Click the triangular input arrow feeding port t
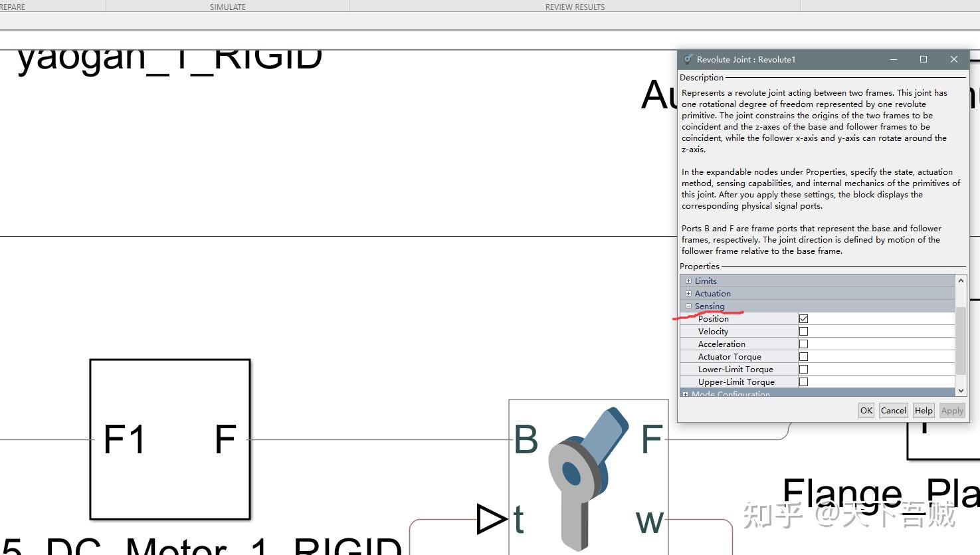 (490, 520)
